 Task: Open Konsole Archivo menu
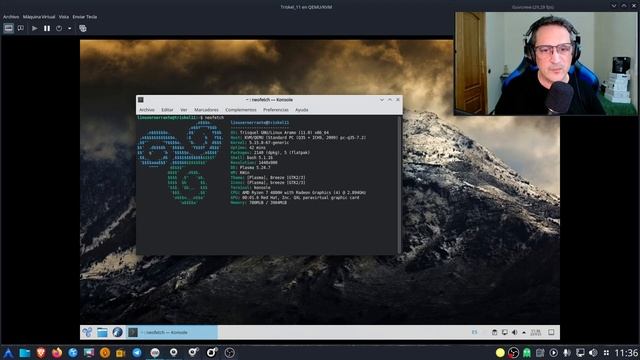point(147,110)
